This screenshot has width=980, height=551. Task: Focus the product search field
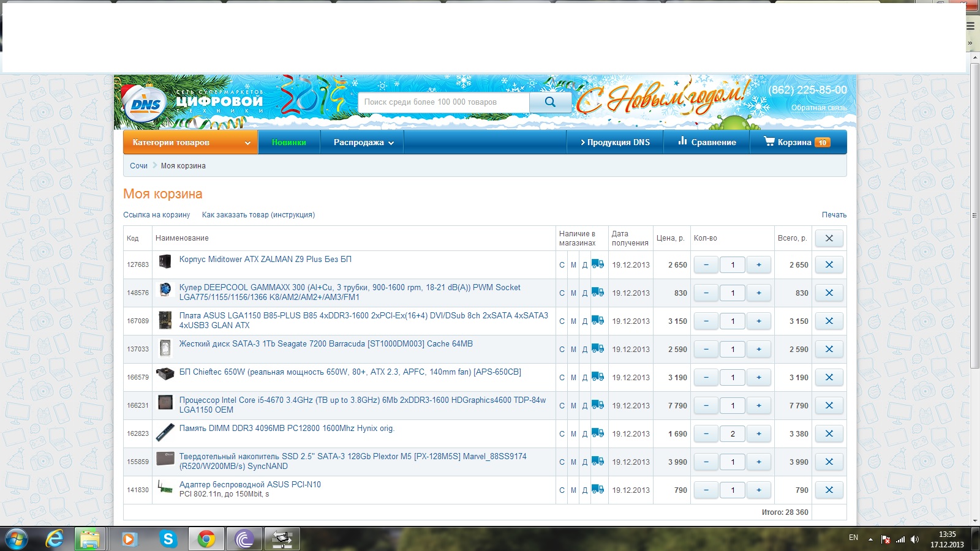pos(443,102)
